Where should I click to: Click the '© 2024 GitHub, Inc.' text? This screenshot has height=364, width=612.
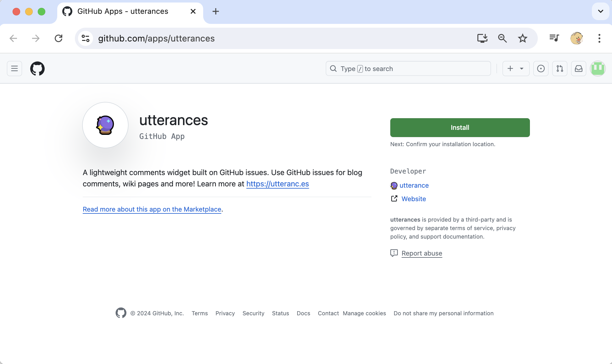tap(157, 313)
